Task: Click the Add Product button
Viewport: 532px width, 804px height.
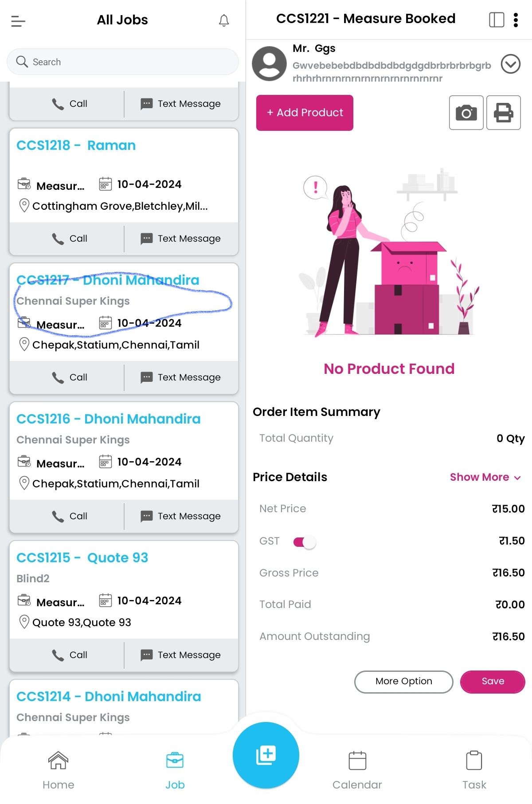Action: point(305,113)
